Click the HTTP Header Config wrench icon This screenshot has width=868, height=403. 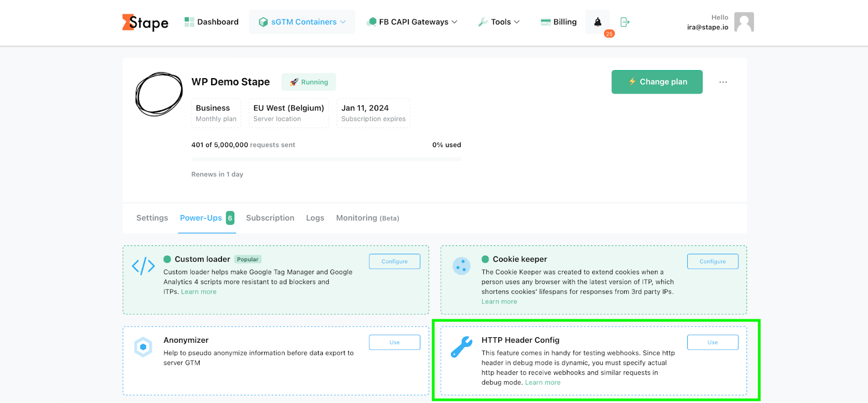pyautogui.click(x=462, y=347)
